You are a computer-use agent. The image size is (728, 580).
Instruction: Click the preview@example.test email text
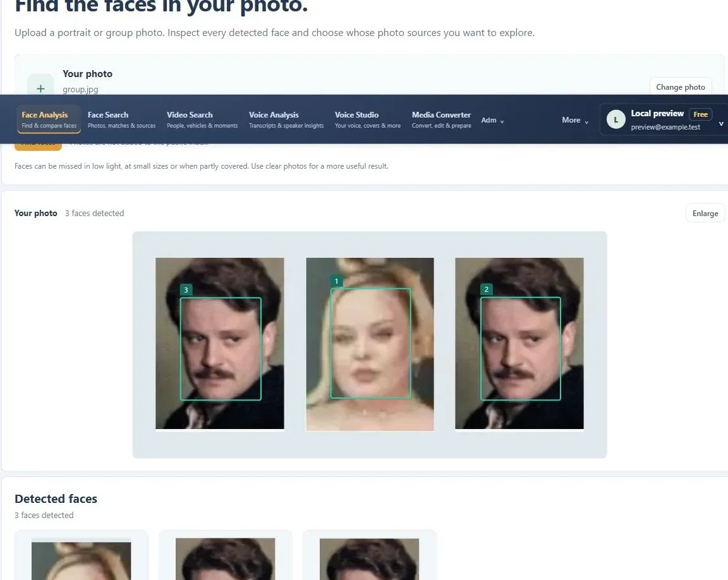click(x=665, y=127)
